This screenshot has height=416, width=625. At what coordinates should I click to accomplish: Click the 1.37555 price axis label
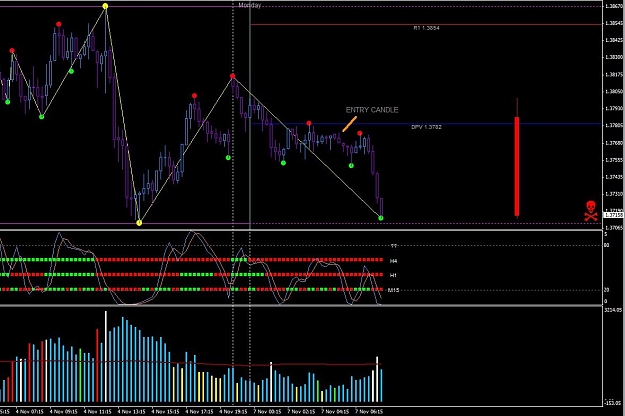coord(614,160)
